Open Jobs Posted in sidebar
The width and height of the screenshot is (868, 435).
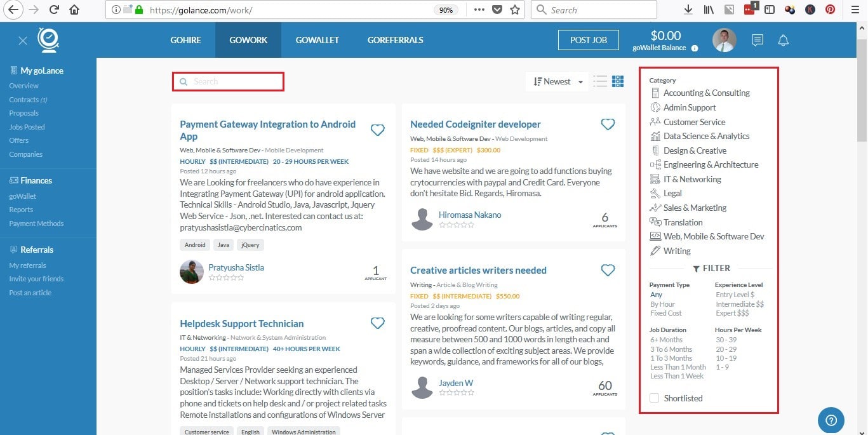27,127
